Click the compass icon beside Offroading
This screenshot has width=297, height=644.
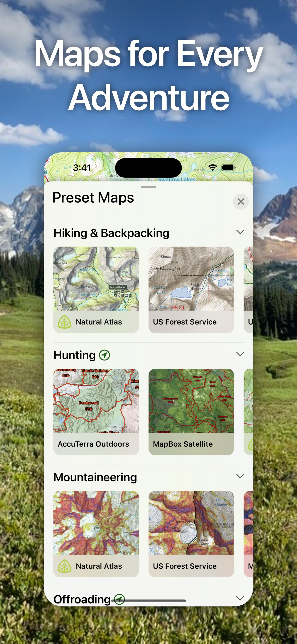point(119,599)
